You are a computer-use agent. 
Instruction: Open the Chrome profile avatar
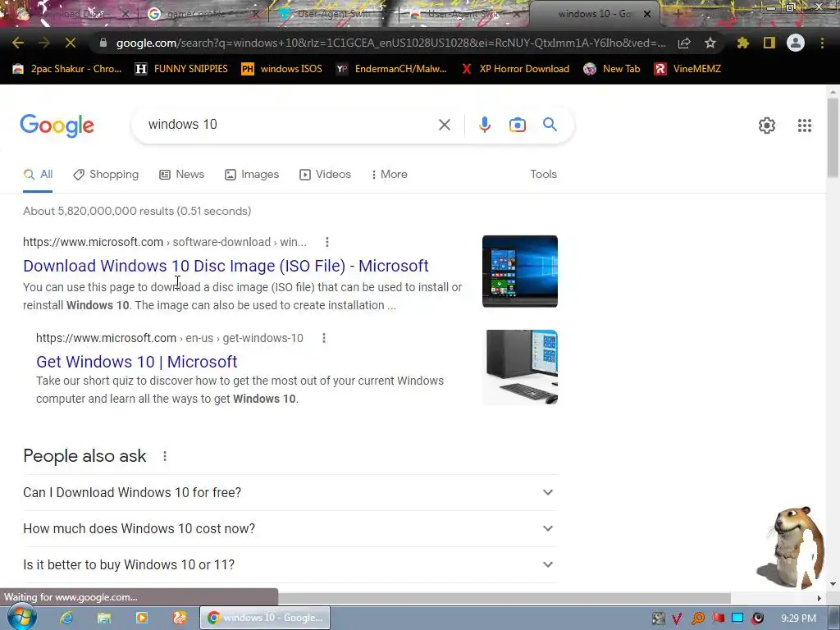click(796, 43)
